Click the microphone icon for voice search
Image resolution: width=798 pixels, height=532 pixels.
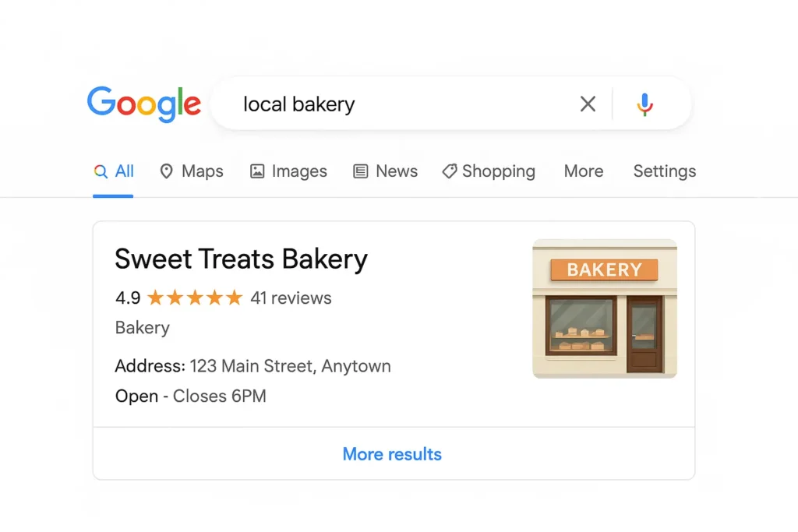click(x=644, y=104)
